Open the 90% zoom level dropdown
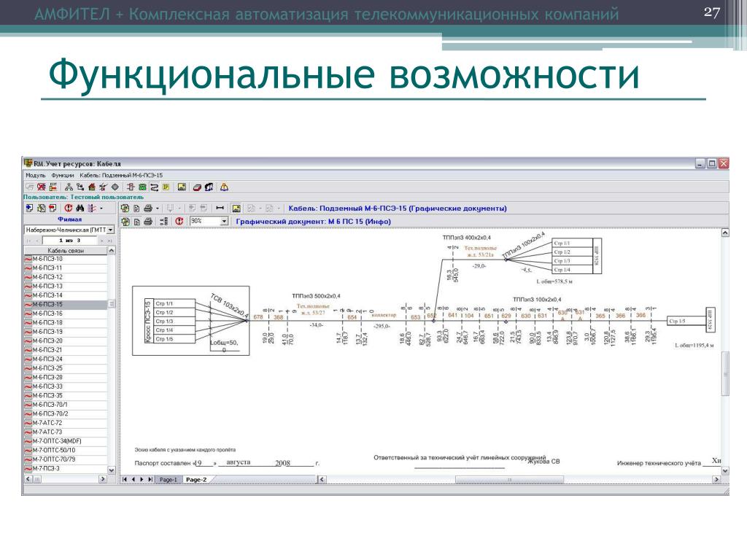This screenshot has height=560, width=747. [x=224, y=221]
